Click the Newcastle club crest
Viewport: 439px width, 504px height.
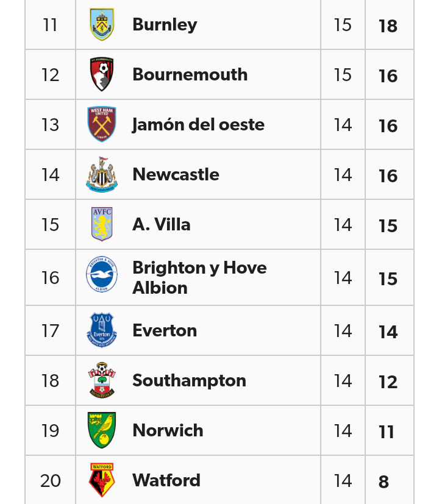pyautogui.click(x=102, y=175)
